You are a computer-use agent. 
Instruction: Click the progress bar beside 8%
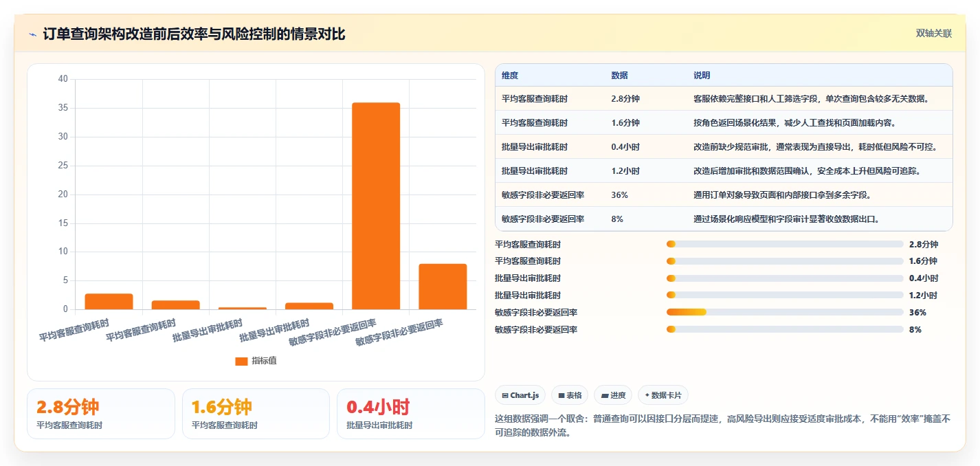click(785, 330)
